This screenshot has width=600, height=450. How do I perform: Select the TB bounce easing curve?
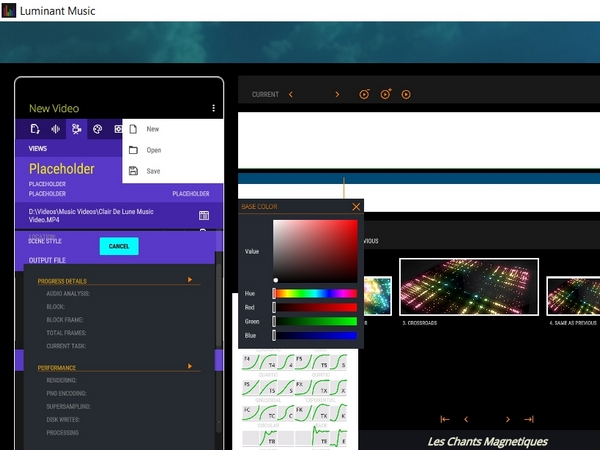(x=268, y=438)
